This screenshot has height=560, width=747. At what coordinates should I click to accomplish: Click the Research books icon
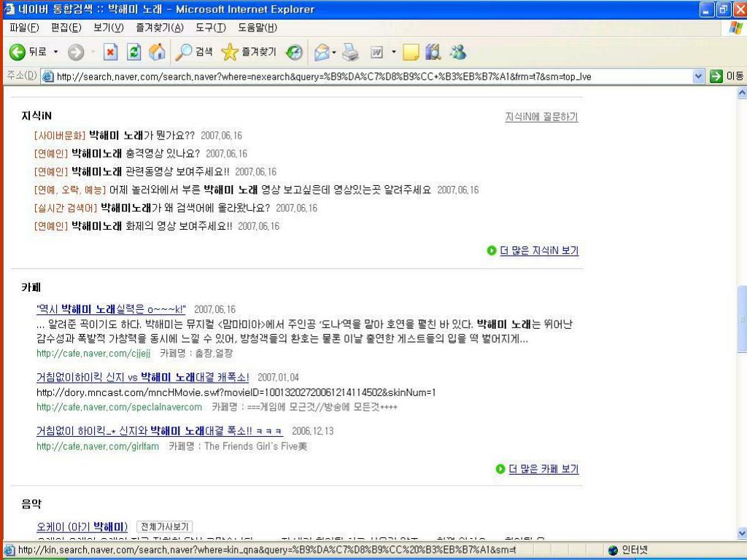pyautogui.click(x=433, y=52)
